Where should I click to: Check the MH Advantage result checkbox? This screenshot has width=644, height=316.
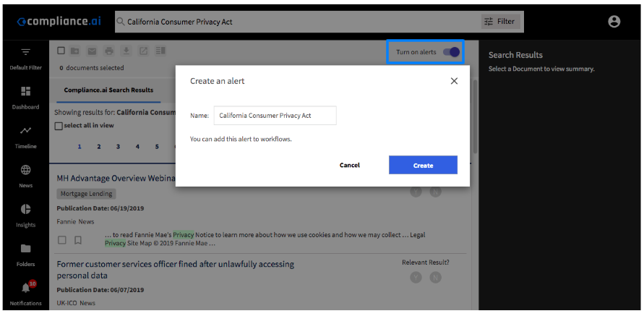(61, 240)
